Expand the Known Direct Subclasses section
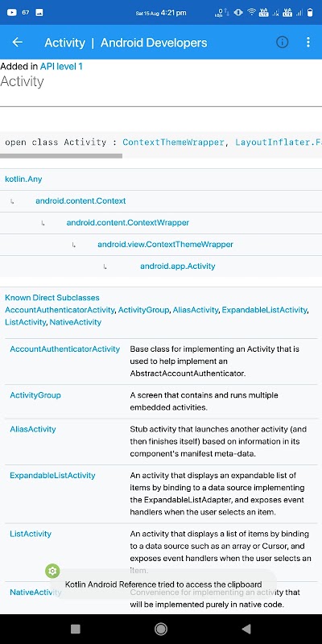This screenshot has width=322, height=644. pos(52,298)
